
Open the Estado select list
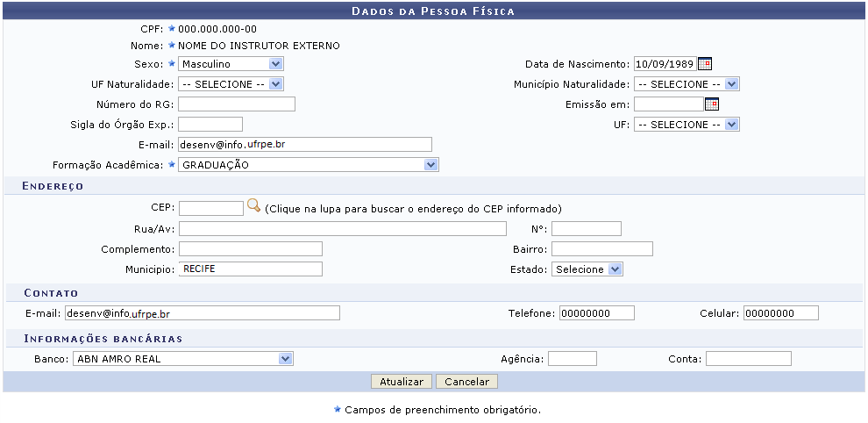[x=587, y=269]
